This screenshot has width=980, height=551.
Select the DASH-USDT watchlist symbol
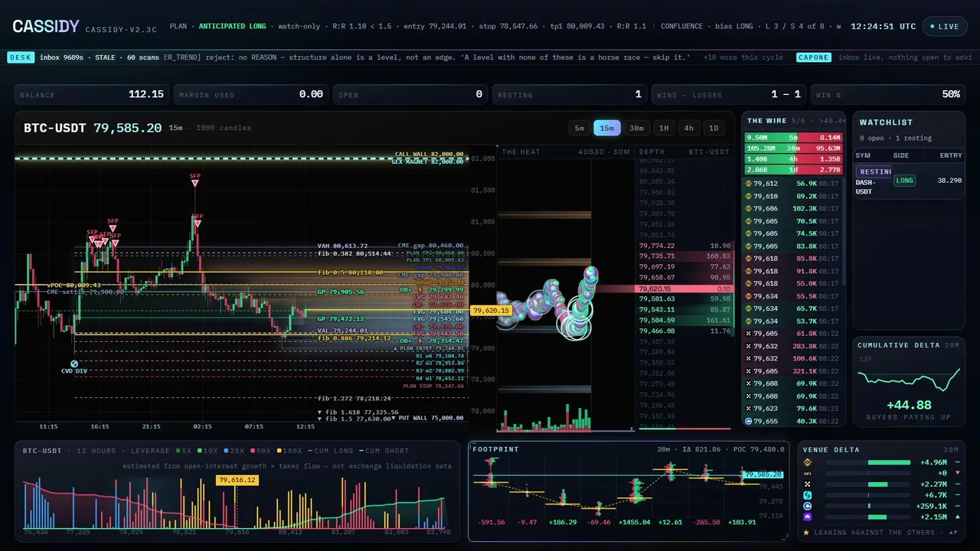[865, 187]
